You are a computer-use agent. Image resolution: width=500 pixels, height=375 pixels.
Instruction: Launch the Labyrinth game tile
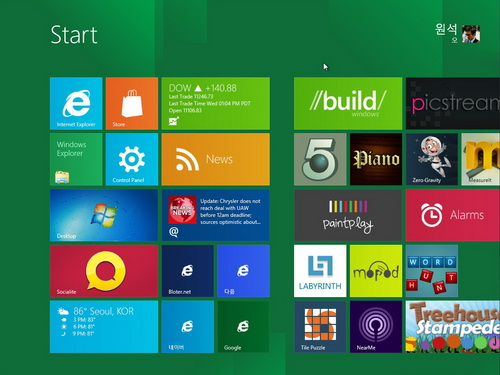coord(320,271)
